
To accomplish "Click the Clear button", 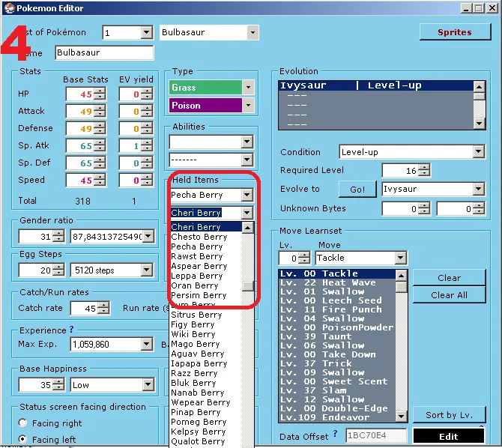I will pos(449,278).
